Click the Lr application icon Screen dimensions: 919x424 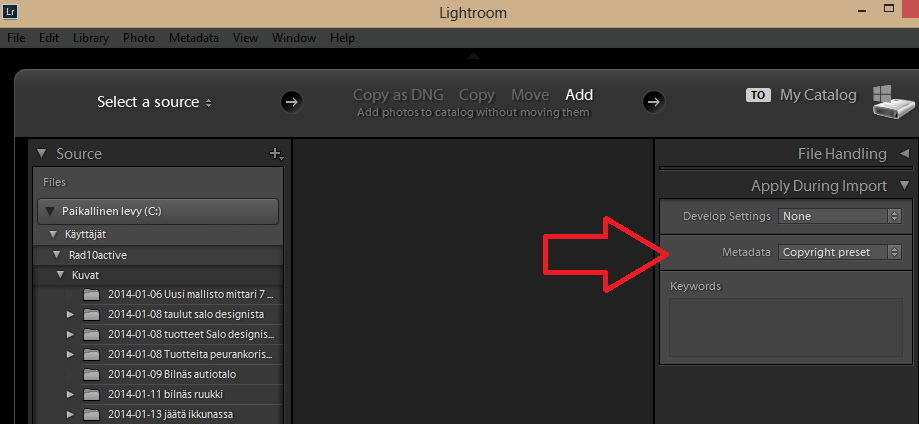(x=11, y=11)
